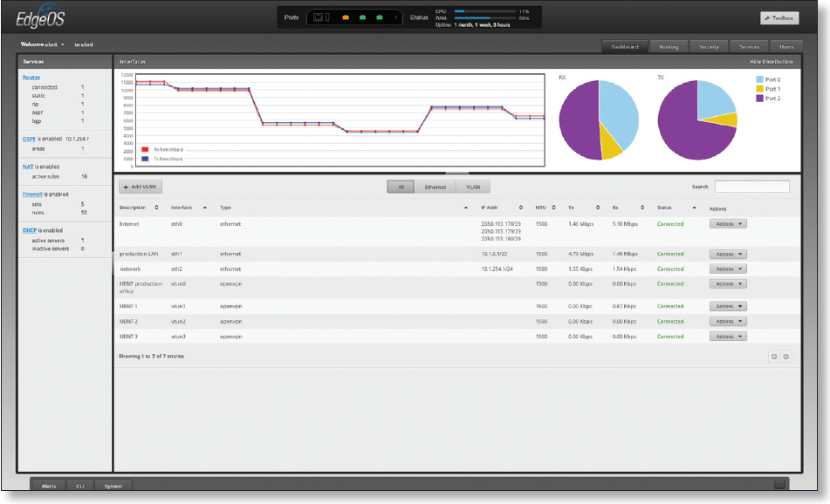This screenshot has width=830, height=504.
Task: Open the DHCP link
Action: pos(30,230)
